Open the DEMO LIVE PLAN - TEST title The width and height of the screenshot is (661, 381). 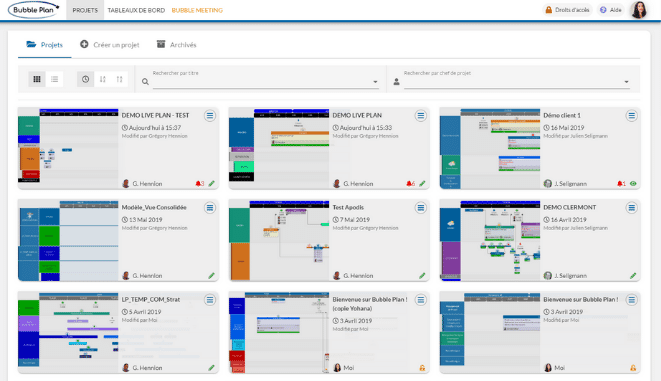point(155,115)
